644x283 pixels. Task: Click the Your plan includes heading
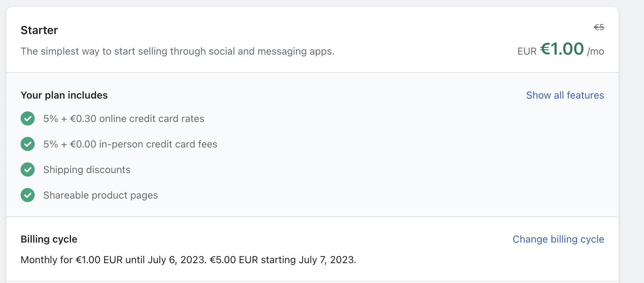tap(64, 95)
